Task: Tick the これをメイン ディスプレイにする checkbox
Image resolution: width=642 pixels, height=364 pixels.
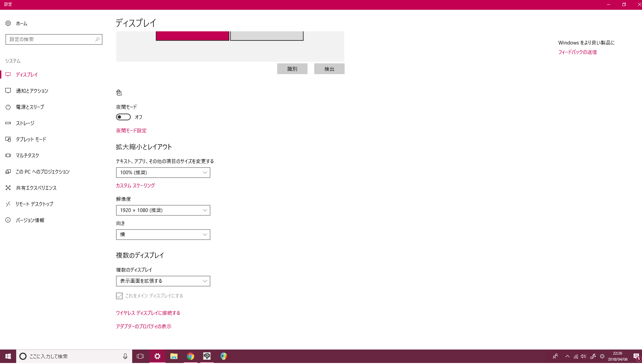Action: (119, 296)
